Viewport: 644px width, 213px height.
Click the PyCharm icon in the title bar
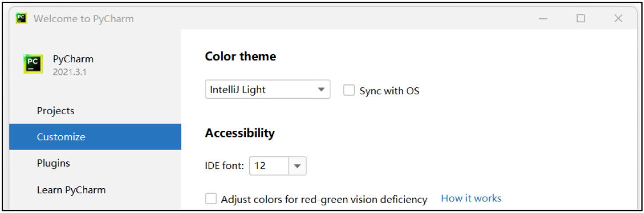point(22,18)
